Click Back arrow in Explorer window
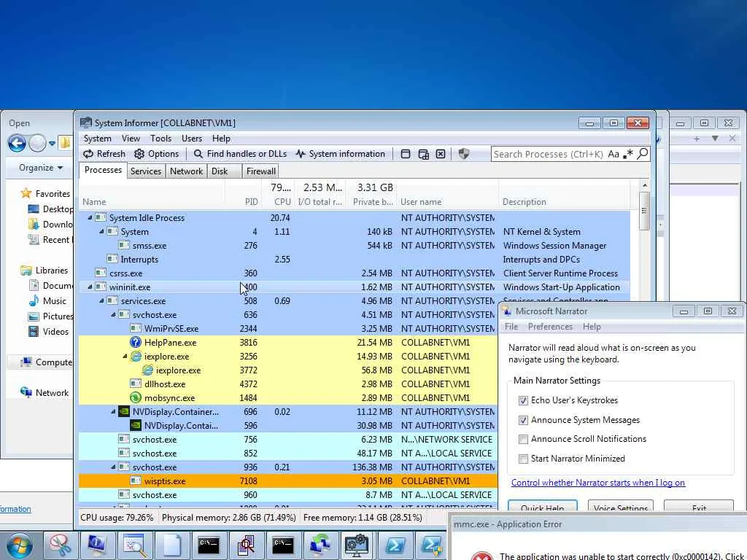 [x=17, y=143]
